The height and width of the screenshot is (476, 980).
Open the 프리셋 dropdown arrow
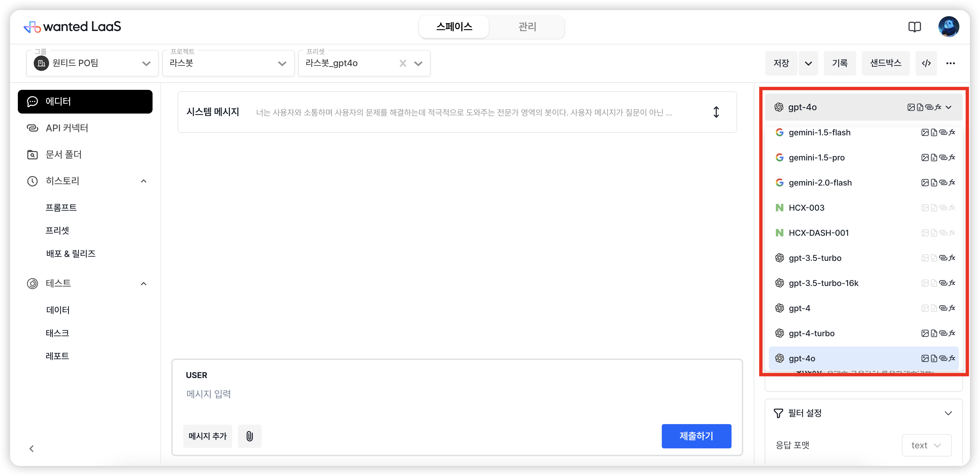pyautogui.click(x=418, y=63)
